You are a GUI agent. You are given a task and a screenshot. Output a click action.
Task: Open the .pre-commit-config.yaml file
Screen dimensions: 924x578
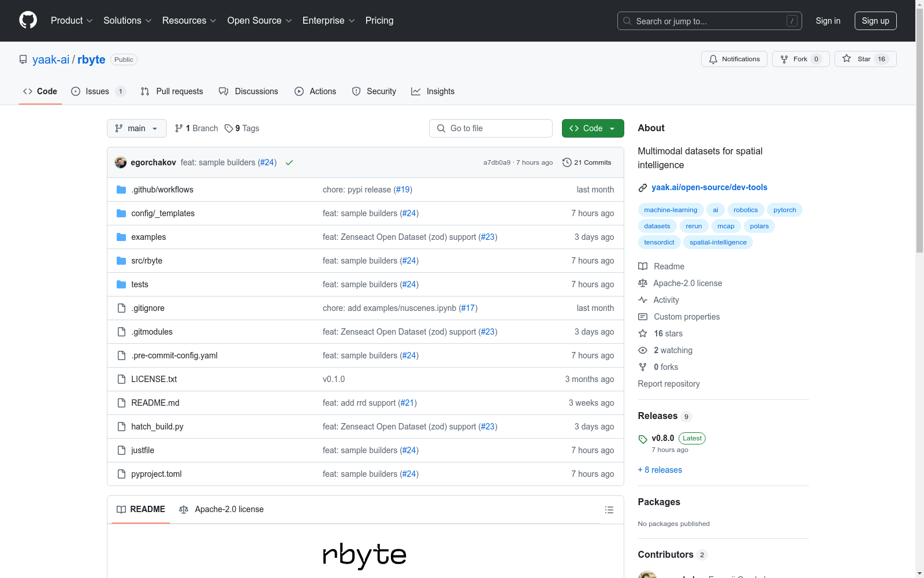coord(174,355)
